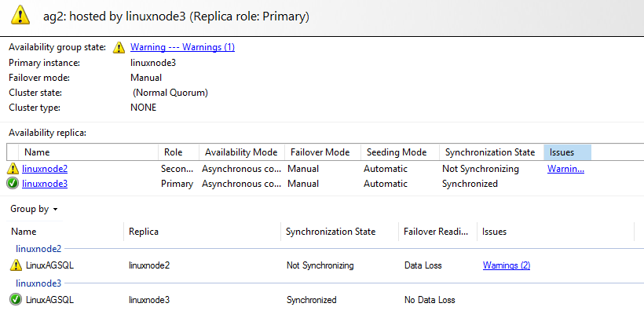This screenshot has height=318, width=644.
Task: Open the truncated Warning issues link for linuxnode2
Action: [x=565, y=169]
